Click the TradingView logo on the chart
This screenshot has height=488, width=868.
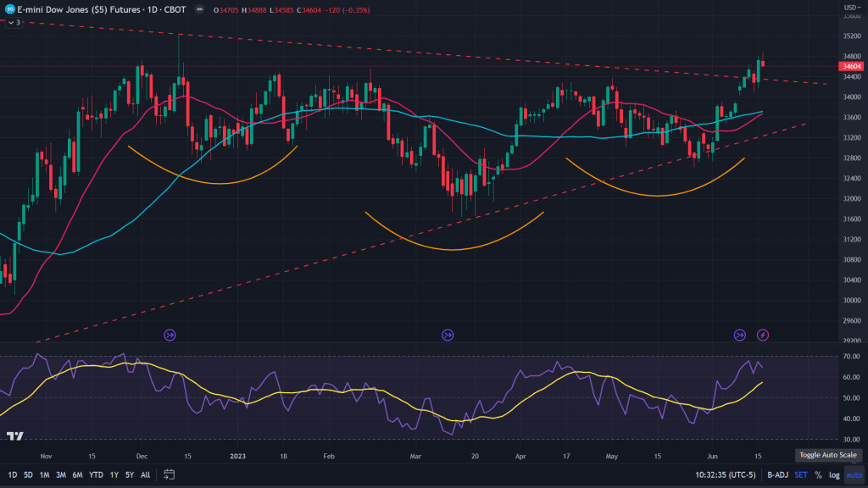click(x=14, y=436)
